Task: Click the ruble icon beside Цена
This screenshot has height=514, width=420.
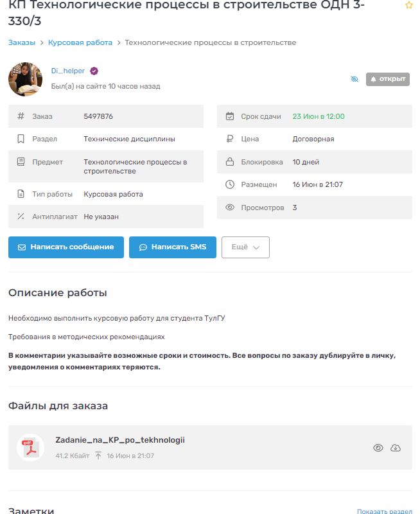Action: 230,139
